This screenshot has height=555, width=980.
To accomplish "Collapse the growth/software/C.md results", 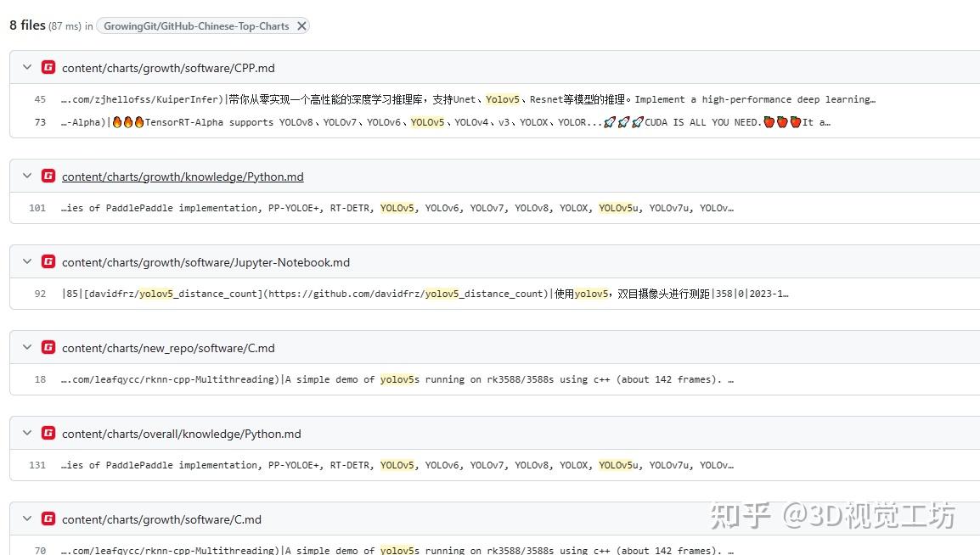I will [26, 519].
